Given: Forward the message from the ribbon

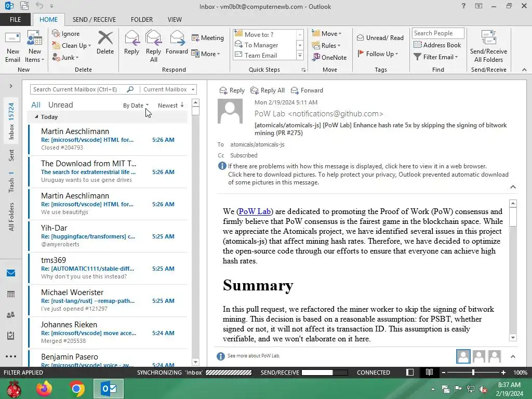Looking at the screenshot, I should click(x=177, y=43).
